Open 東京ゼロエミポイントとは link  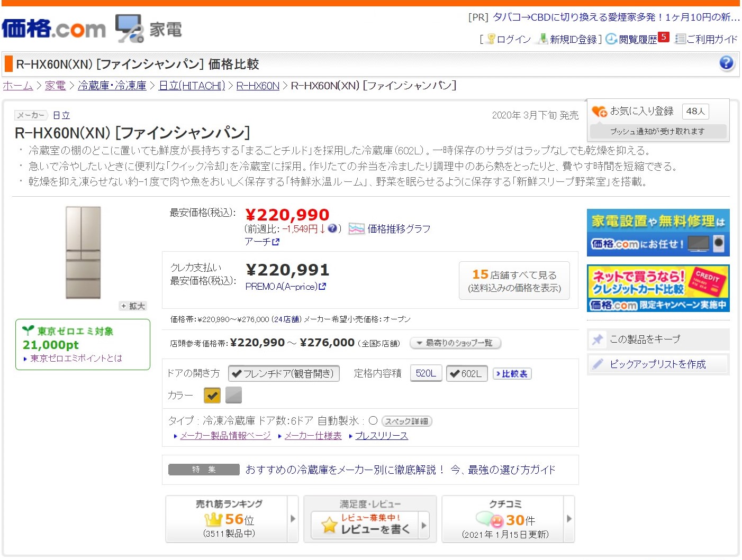(76, 358)
